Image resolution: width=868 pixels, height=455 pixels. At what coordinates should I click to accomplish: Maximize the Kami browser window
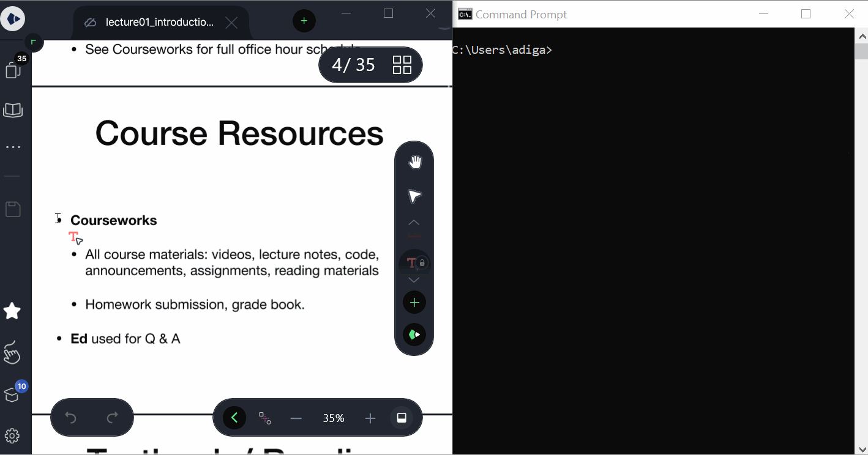tap(388, 13)
